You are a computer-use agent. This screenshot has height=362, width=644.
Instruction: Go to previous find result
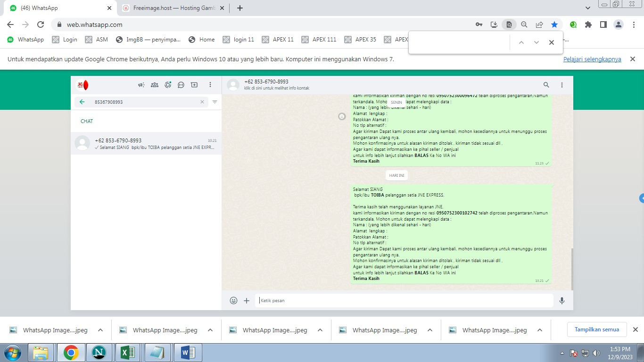pos(521,42)
